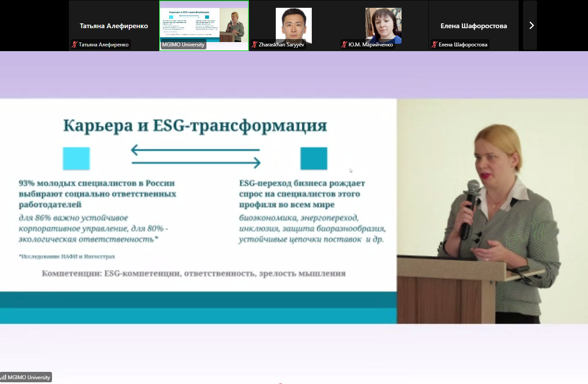Select the MGIMO University video thumbnail
This screenshot has height=384, width=588.
(204, 26)
